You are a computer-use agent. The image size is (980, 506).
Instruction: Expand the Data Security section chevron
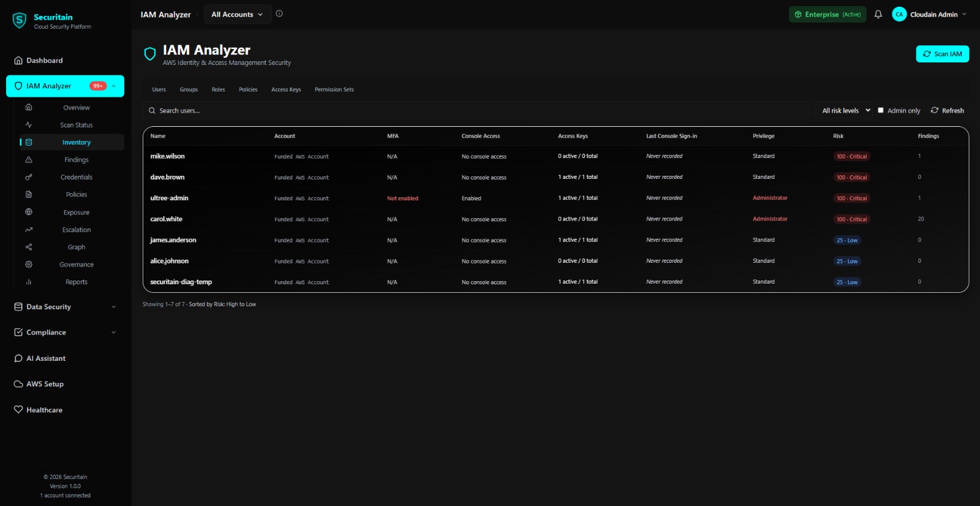point(114,307)
